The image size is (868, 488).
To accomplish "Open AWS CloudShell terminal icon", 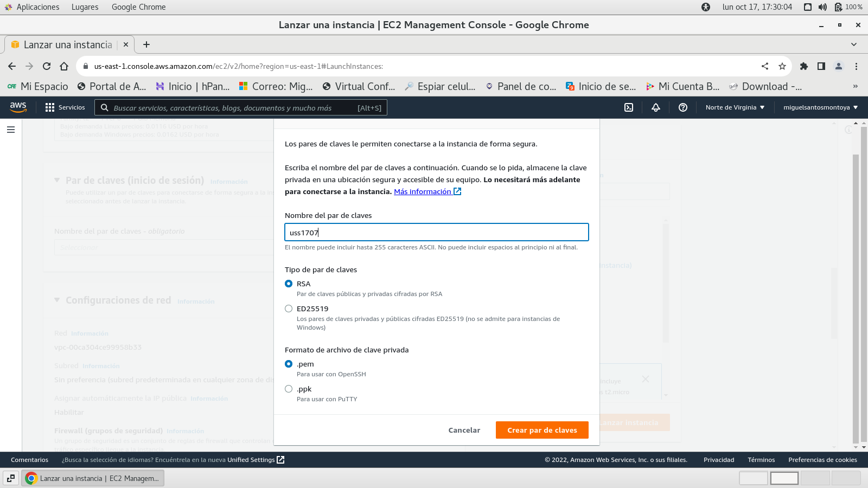I will 629,107.
